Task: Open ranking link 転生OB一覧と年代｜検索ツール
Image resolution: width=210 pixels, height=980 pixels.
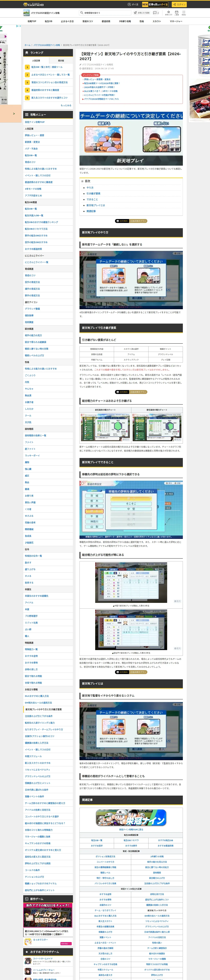Action: [47, 67]
